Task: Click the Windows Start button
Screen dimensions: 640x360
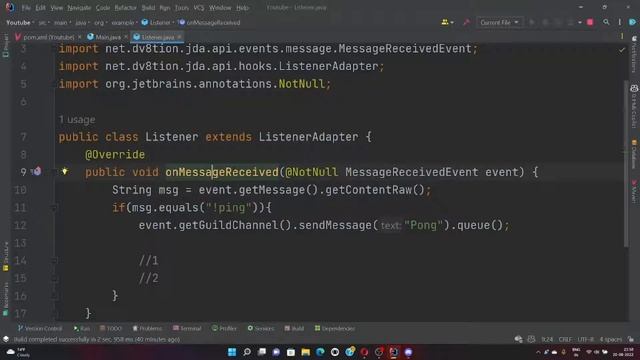Action: coord(232,352)
